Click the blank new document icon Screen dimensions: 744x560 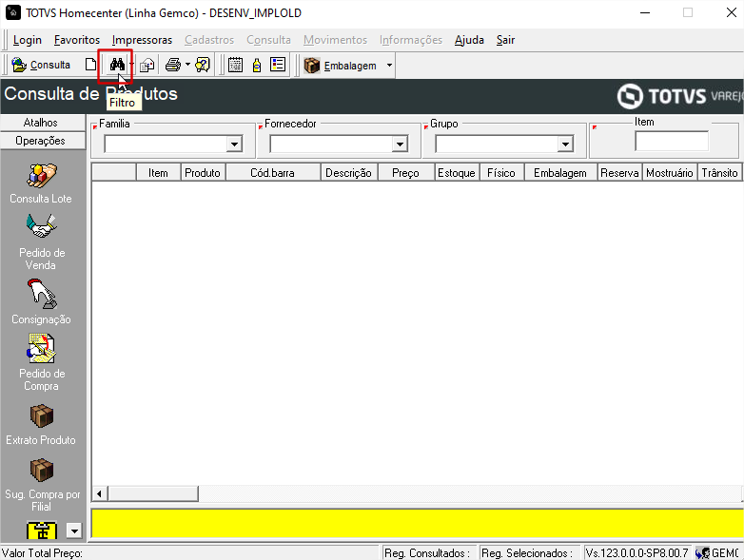point(91,65)
